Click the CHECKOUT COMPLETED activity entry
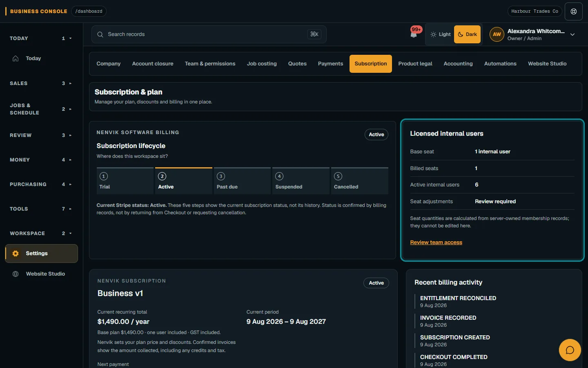The image size is (588, 368). tap(454, 361)
